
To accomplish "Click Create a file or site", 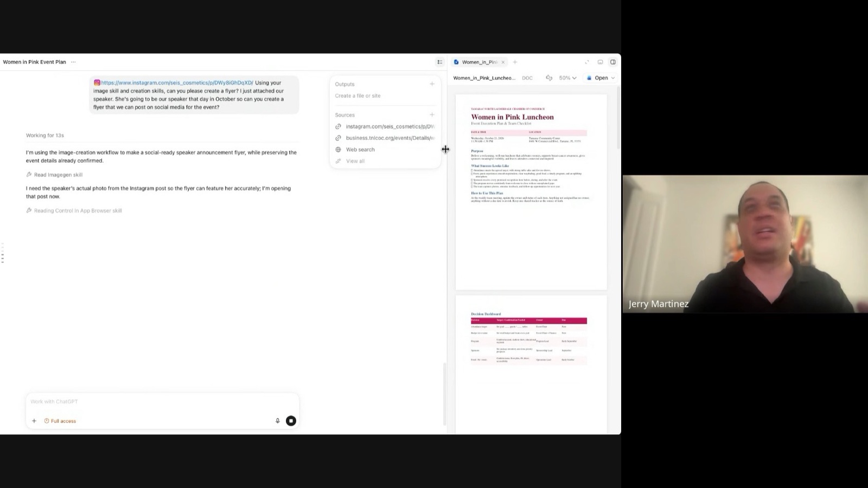I will pyautogui.click(x=358, y=96).
